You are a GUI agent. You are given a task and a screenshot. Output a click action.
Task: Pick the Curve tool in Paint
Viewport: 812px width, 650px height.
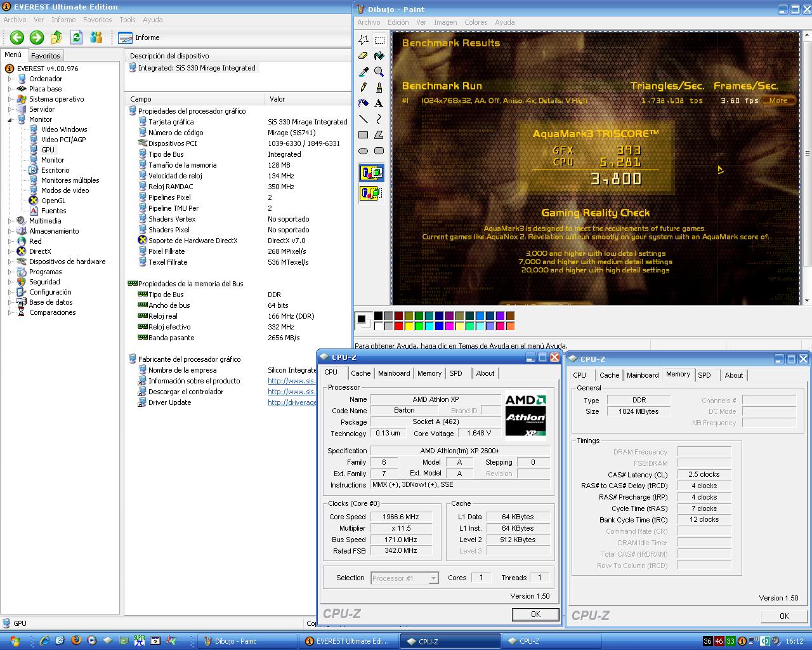[379, 119]
